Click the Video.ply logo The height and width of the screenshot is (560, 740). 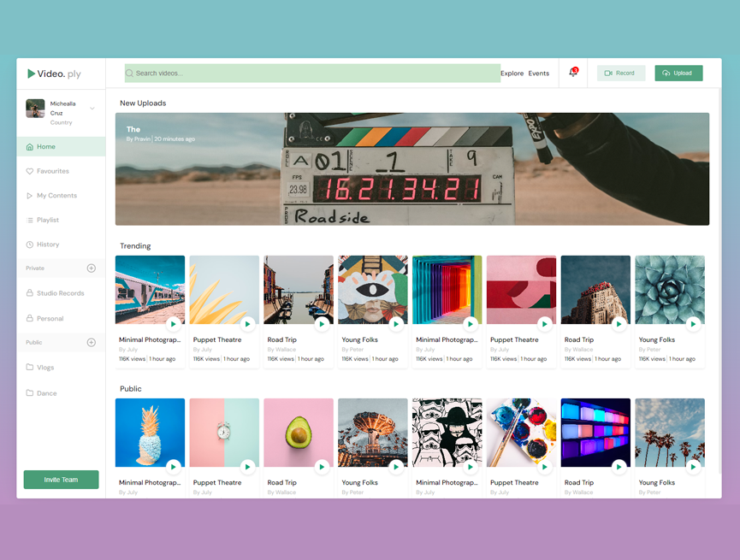pos(54,74)
